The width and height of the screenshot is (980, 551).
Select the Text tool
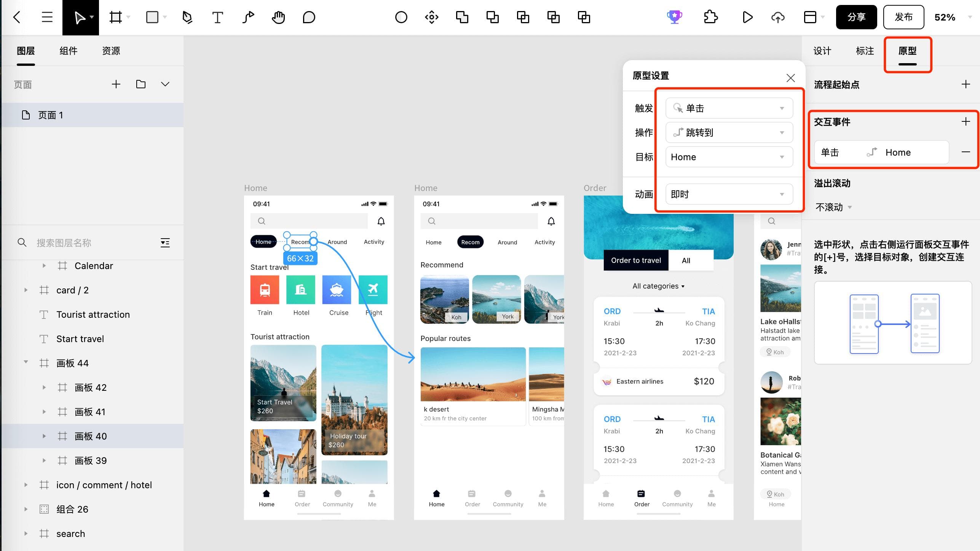pyautogui.click(x=217, y=17)
